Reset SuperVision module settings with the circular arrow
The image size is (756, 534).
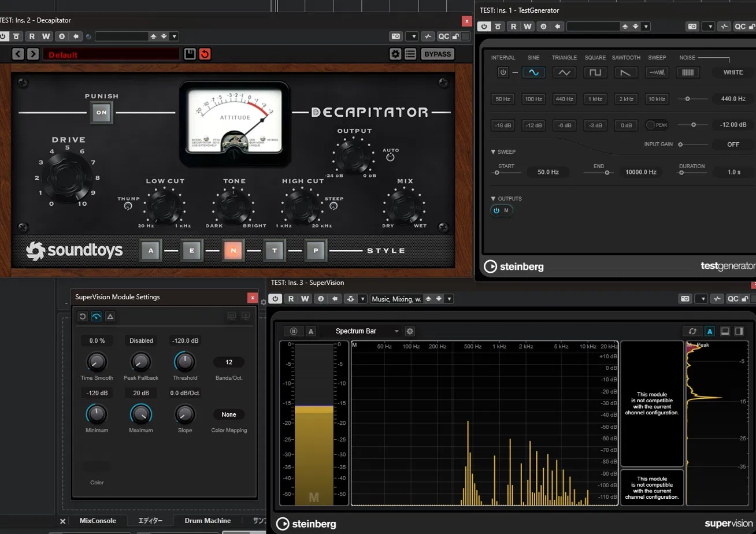[83, 316]
